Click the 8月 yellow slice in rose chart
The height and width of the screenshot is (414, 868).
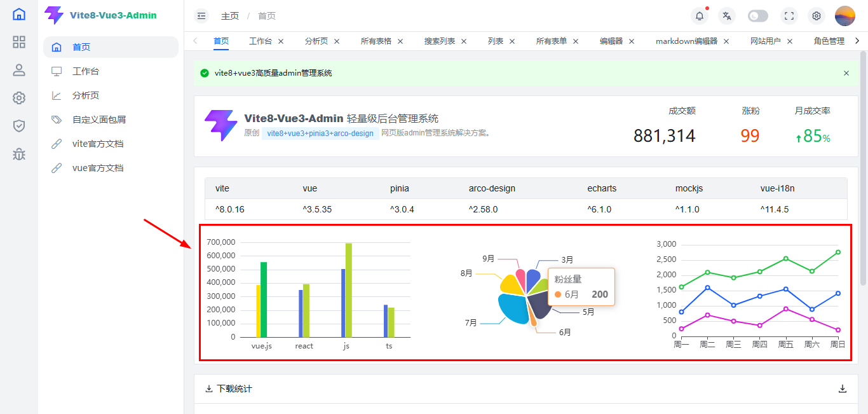pyautogui.click(x=512, y=284)
